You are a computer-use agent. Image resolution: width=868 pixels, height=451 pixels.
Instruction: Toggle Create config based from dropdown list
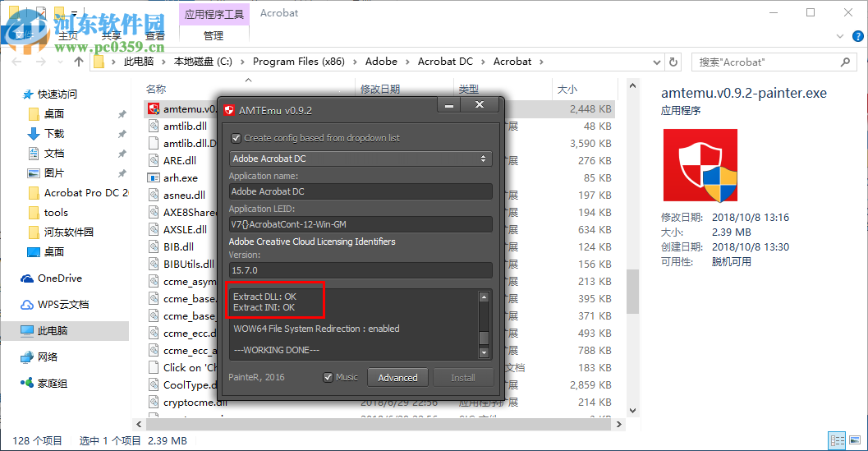click(x=237, y=138)
